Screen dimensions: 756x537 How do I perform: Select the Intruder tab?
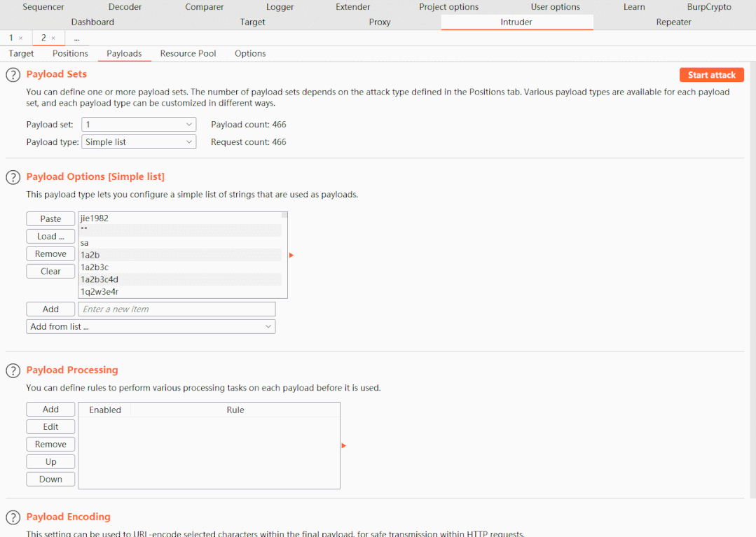pos(516,22)
